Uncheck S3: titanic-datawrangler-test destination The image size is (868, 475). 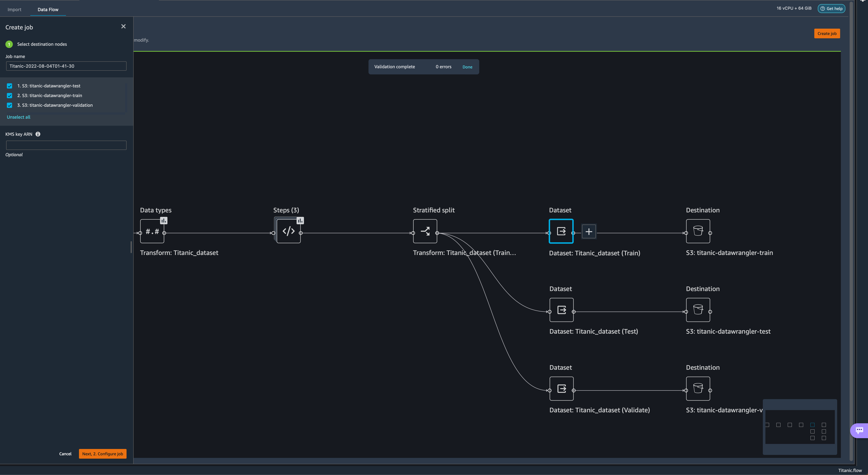coord(9,86)
